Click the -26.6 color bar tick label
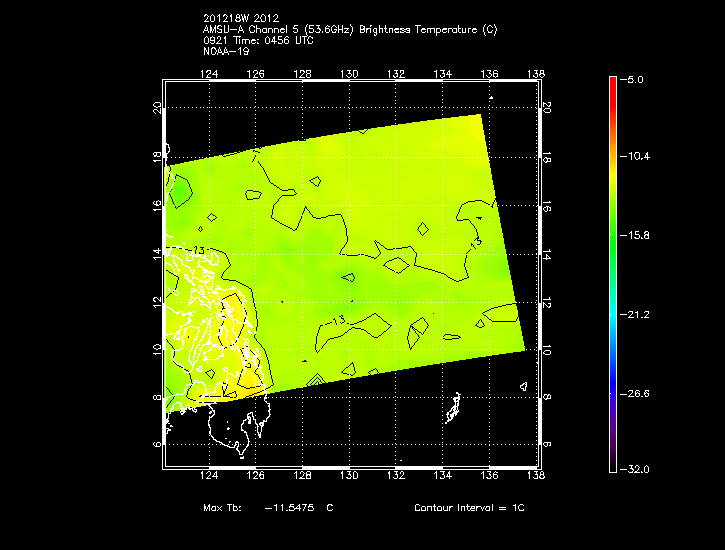 point(638,393)
